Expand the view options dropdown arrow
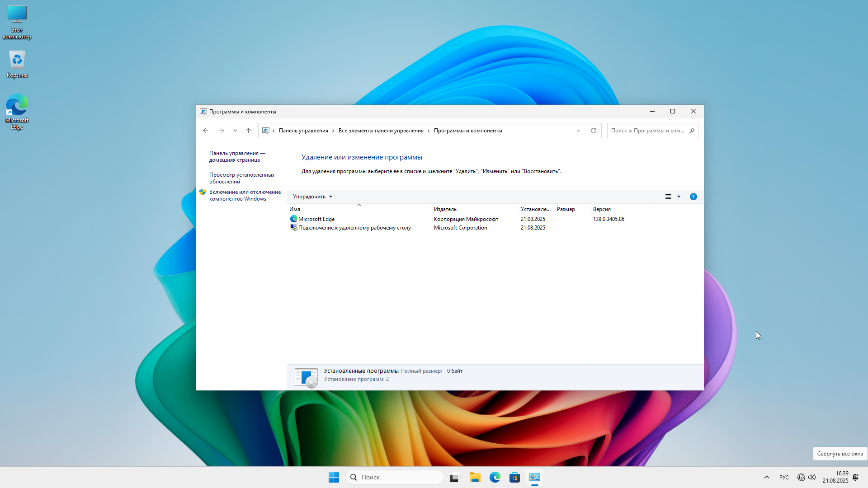 pos(679,197)
